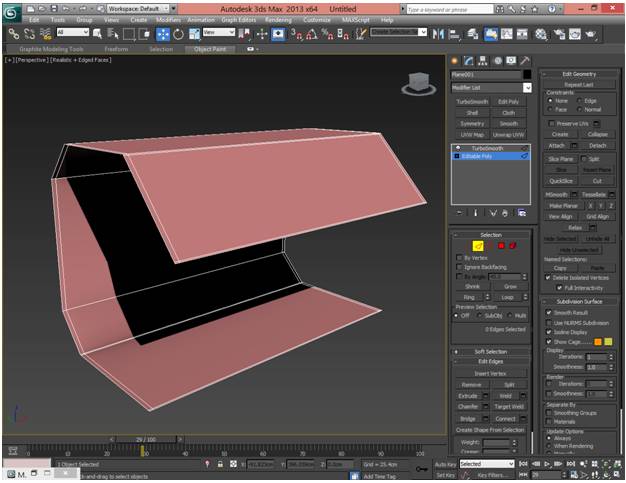Image resolution: width=626 pixels, height=483 pixels.
Task: Enable the Ignore Backfacing checkbox
Action: pyautogui.click(x=459, y=267)
